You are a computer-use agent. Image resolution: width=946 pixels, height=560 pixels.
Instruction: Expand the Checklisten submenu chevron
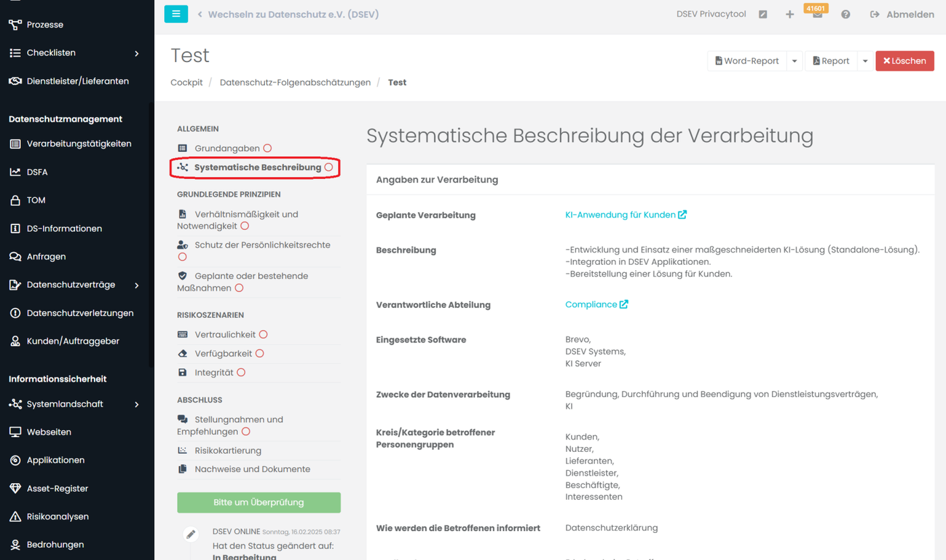pos(136,53)
